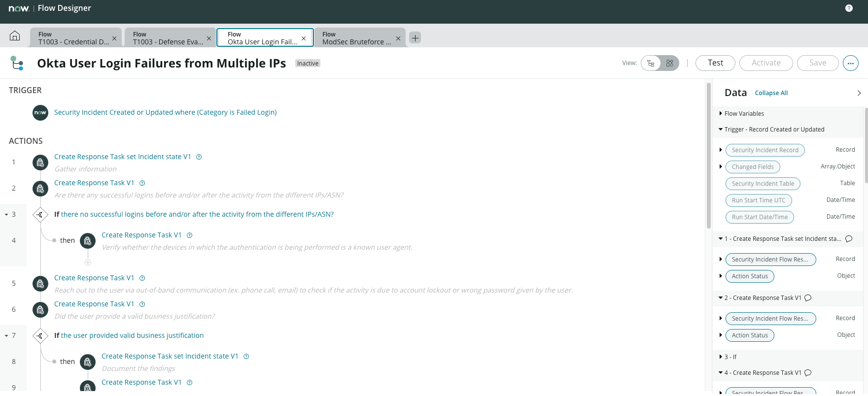This screenshot has height=396, width=868.
Task: Click the Save button
Action: point(818,63)
